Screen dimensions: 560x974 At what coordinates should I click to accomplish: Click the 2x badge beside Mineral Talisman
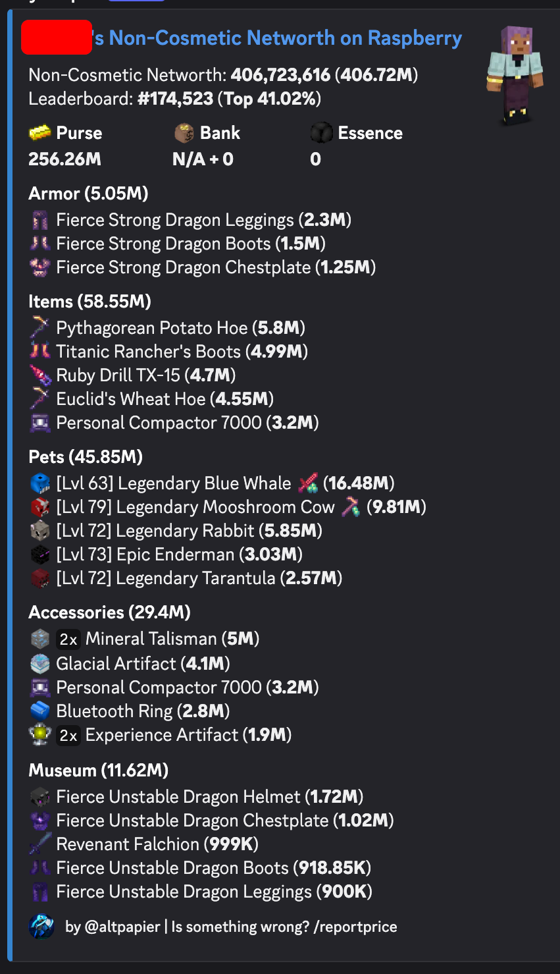[68, 639]
